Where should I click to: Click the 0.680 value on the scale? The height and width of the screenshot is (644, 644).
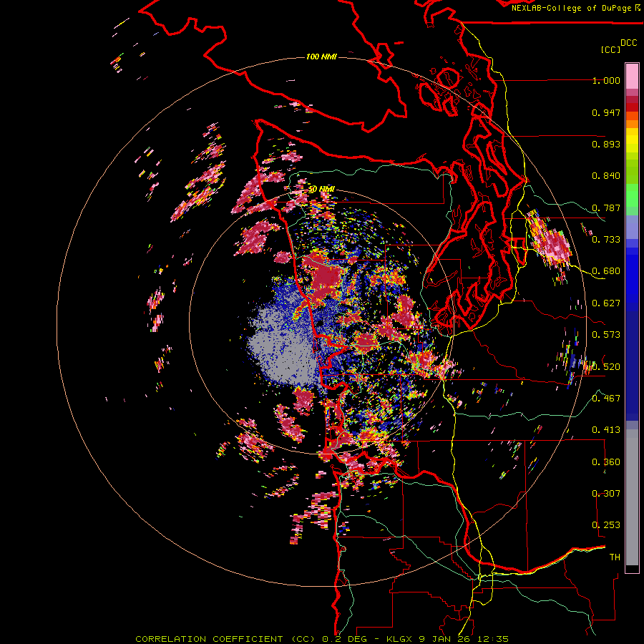(x=606, y=271)
